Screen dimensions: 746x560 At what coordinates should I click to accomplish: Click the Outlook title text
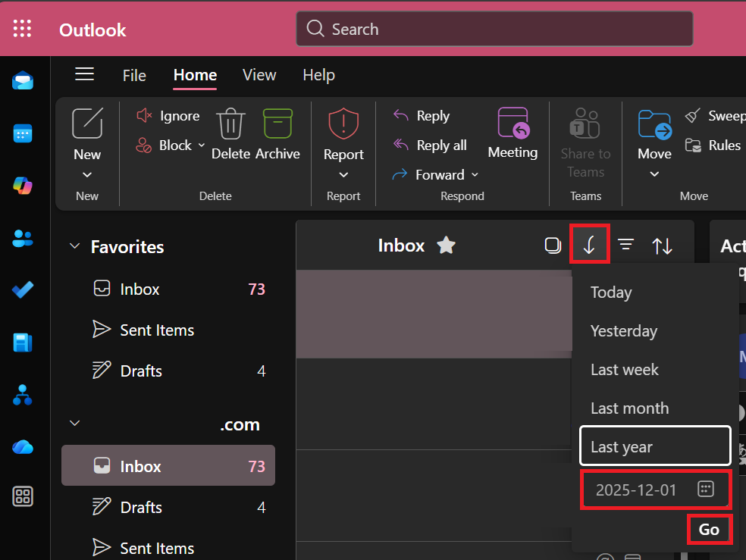tap(92, 30)
